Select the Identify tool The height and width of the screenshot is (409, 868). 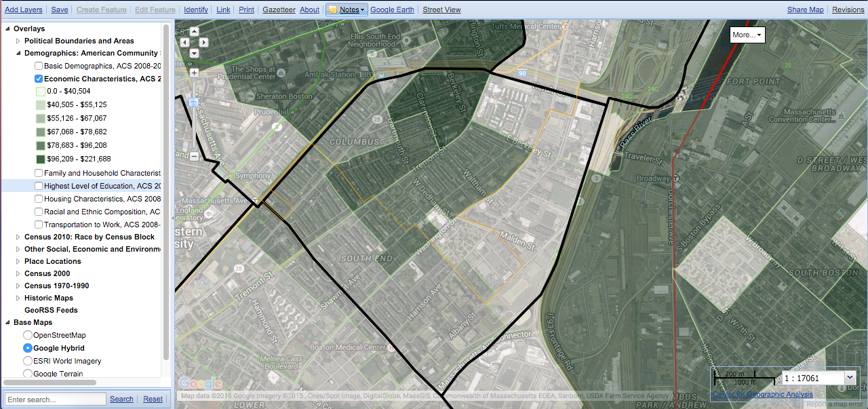(x=196, y=10)
